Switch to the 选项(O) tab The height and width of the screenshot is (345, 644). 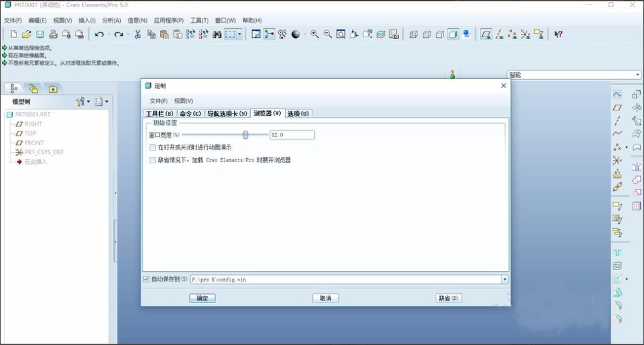(298, 114)
